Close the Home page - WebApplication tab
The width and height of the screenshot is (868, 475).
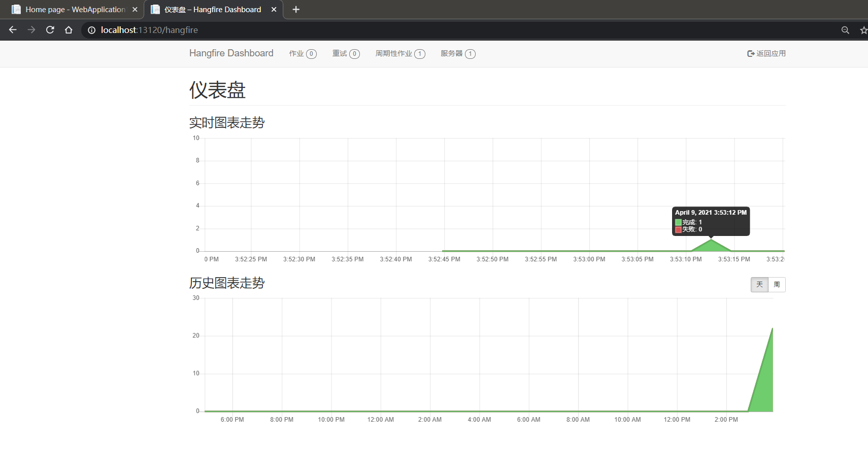[135, 10]
